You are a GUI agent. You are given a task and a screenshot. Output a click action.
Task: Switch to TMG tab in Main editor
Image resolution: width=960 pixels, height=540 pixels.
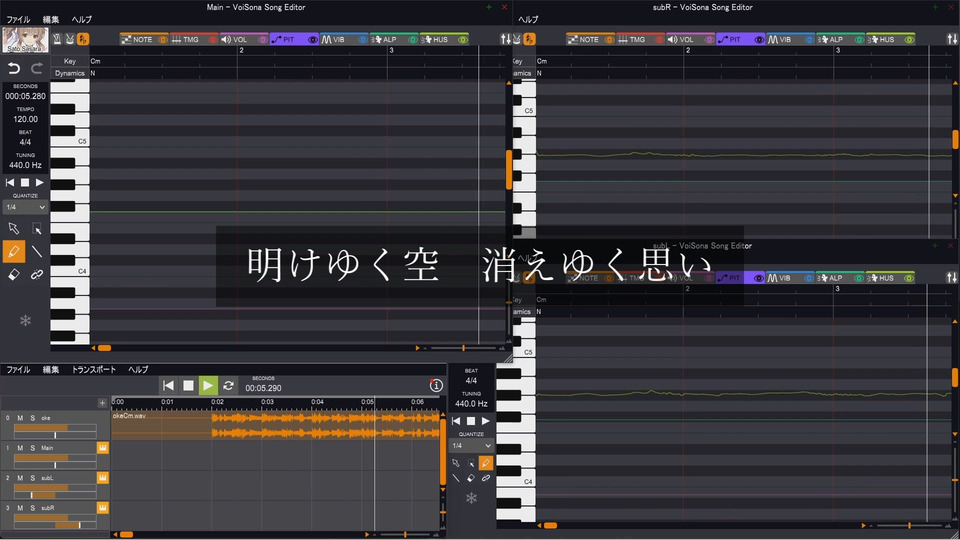click(186, 39)
